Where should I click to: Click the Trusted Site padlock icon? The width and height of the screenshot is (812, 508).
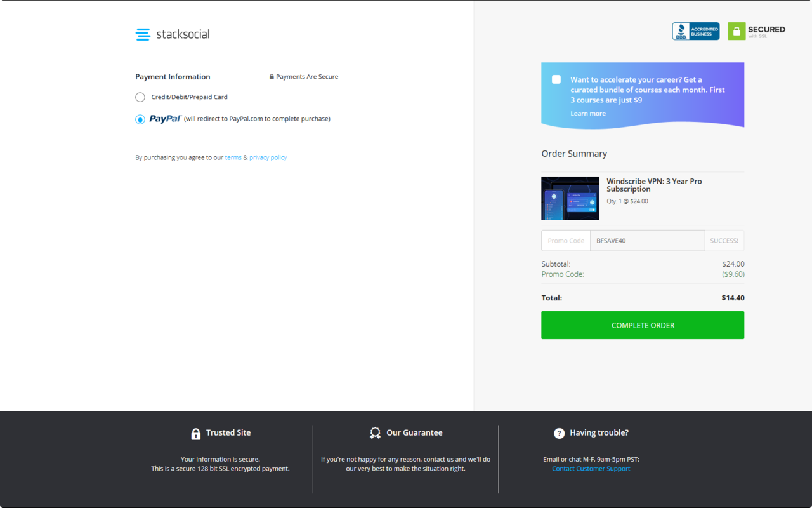[196, 433]
